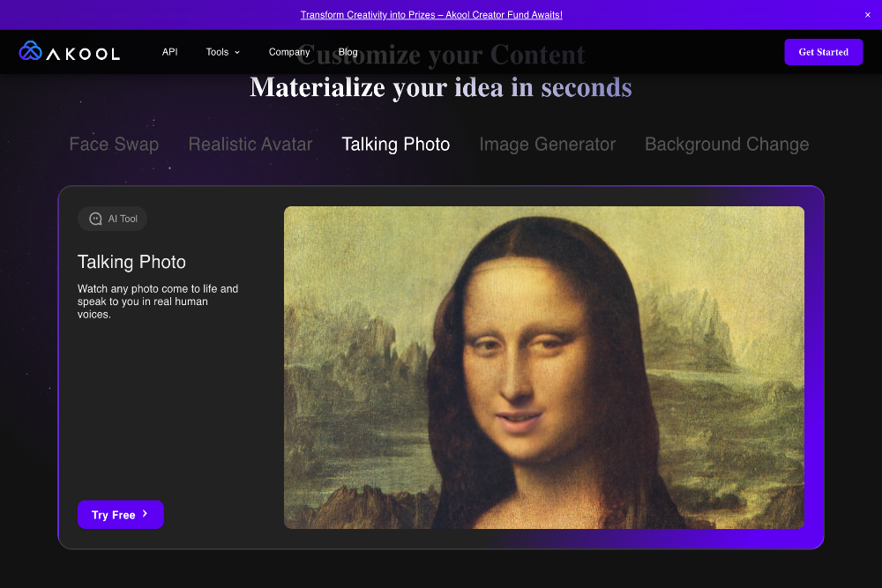Click the Akool logo icon
Screen dimensions: 882x588
(30, 50)
